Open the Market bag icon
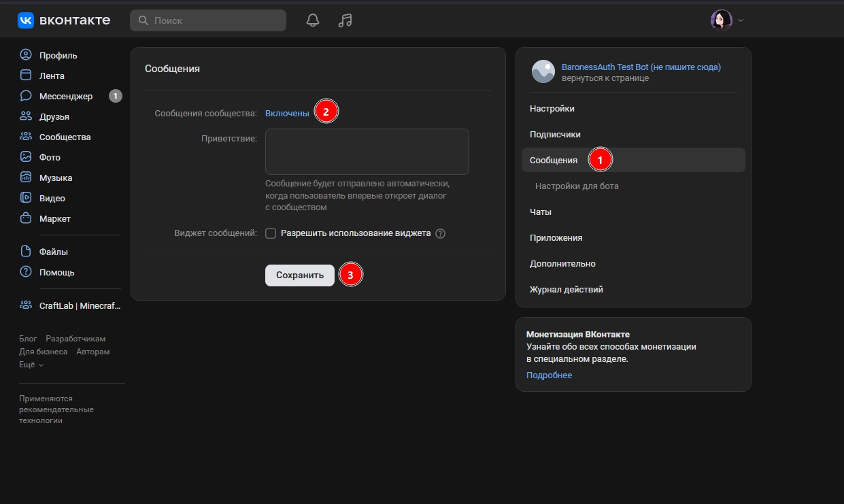The width and height of the screenshot is (844, 504). pos(26,218)
